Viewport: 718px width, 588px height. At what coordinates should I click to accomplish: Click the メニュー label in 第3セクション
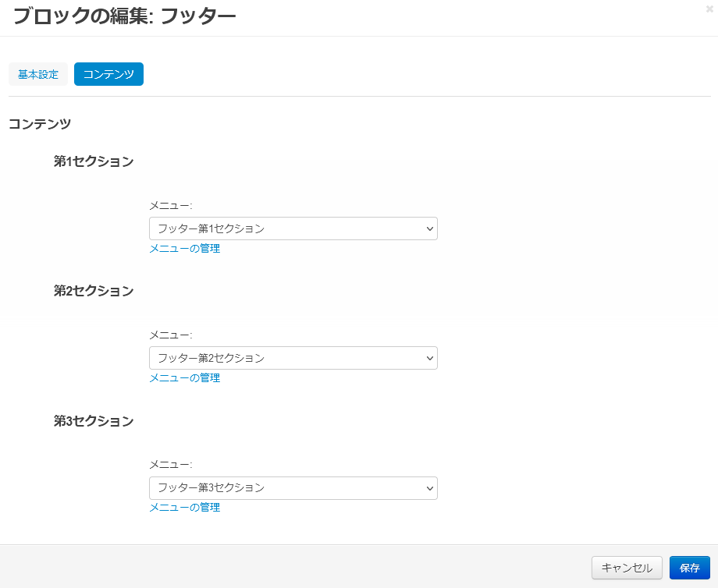click(170, 465)
